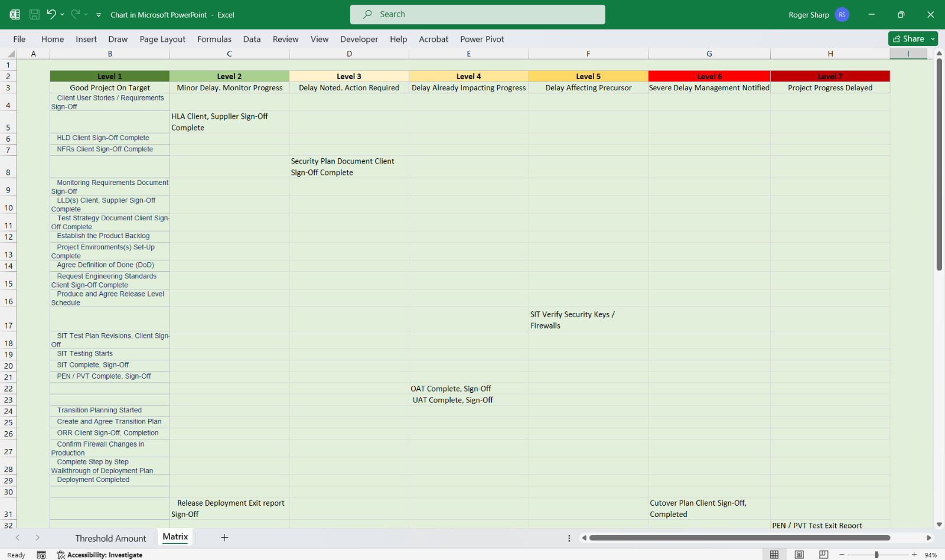
Task: Click the Save icon in title bar
Action: (34, 15)
